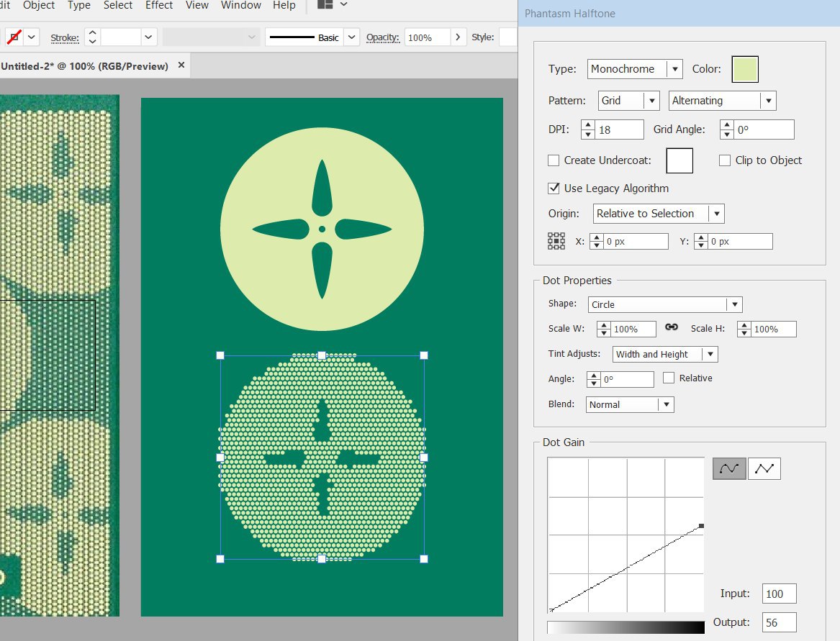Image resolution: width=840 pixels, height=641 pixels.
Task: Click the X offset stepper arrows
Action: 597,242
